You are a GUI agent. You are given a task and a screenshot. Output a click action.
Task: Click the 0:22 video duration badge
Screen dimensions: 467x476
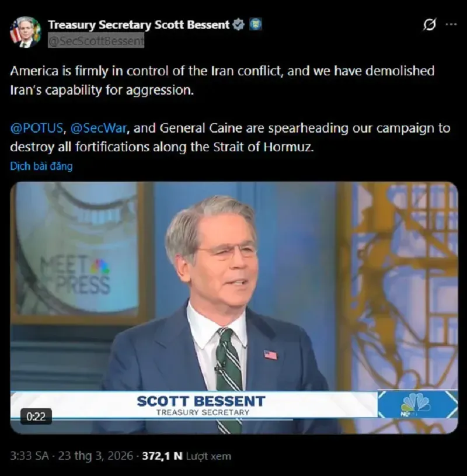pos(36,416)
